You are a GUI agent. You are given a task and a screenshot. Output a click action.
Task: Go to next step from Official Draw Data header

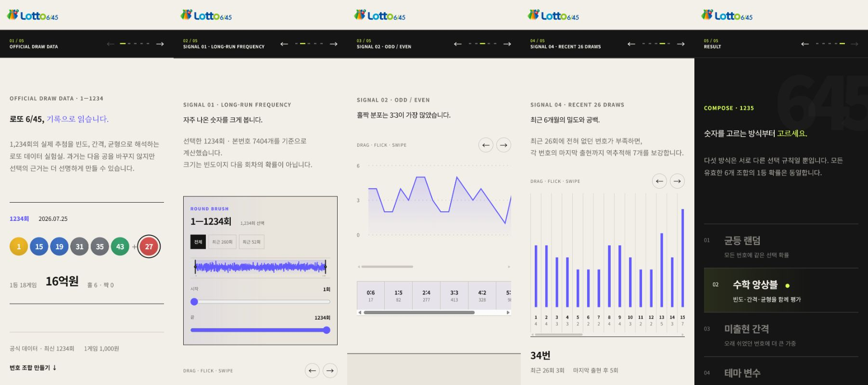(x=160, y=44)
